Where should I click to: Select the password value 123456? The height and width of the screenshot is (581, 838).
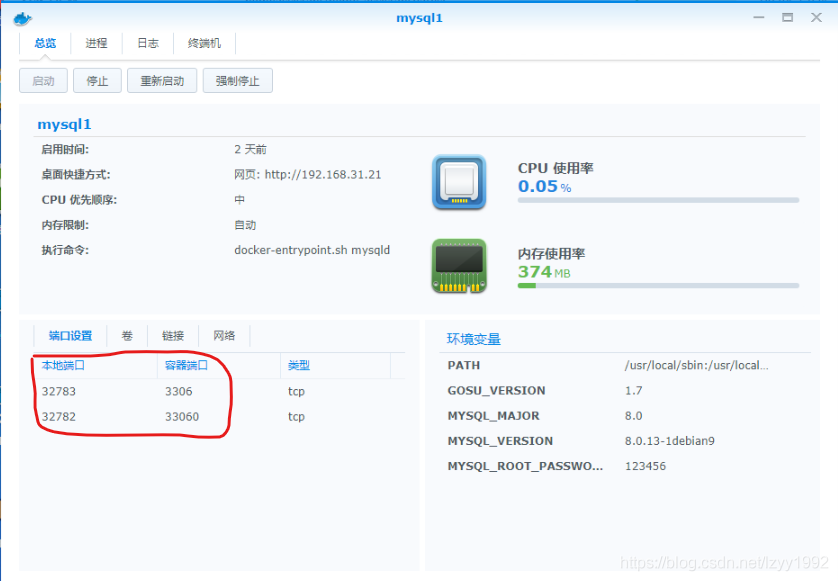pos(645,466)
